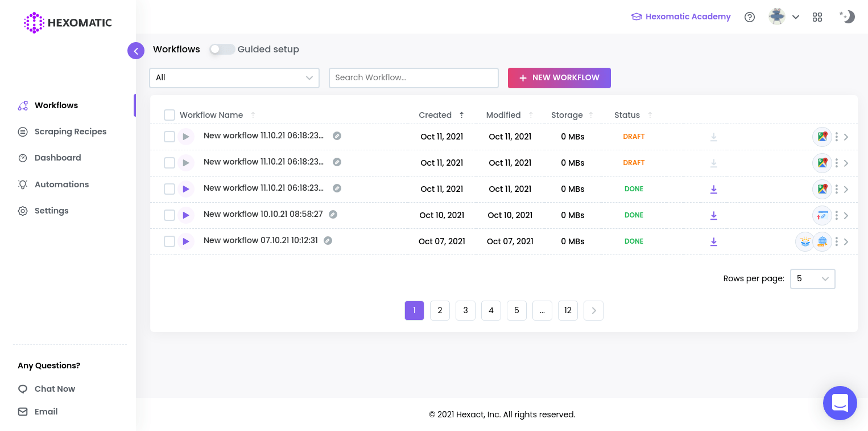The width and height of the screenshot is (868, 431).
Task: Change the Rows per page dropdown
Action: click(x=812, y=279)
